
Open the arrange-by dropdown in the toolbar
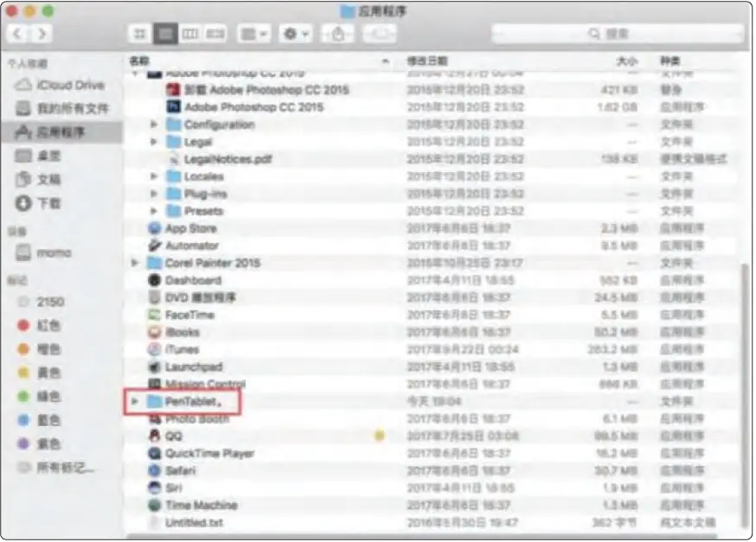tap(253, 34)
